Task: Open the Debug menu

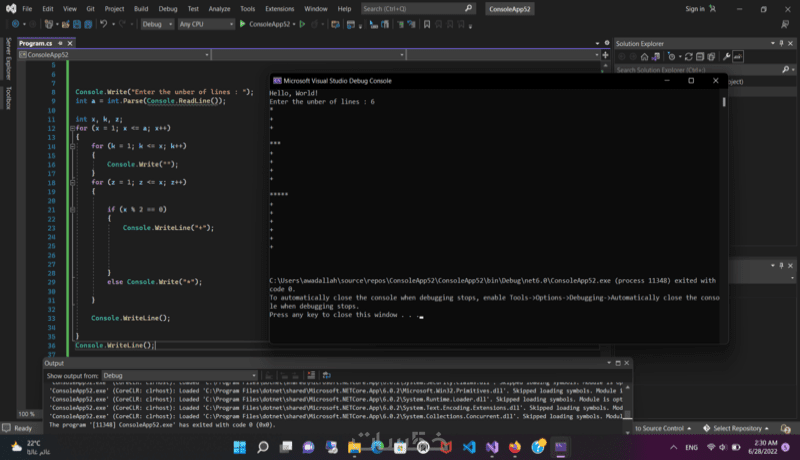Action: click(x=168, y=9)
